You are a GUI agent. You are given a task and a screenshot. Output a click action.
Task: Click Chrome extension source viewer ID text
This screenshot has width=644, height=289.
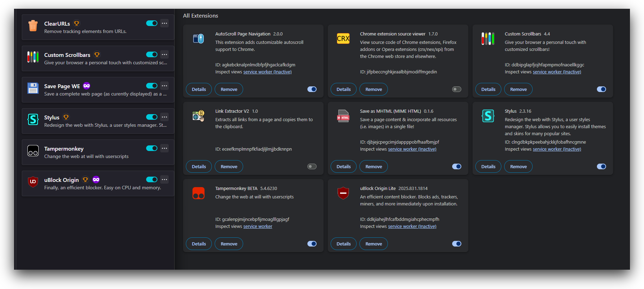click(x=398, y=72)
